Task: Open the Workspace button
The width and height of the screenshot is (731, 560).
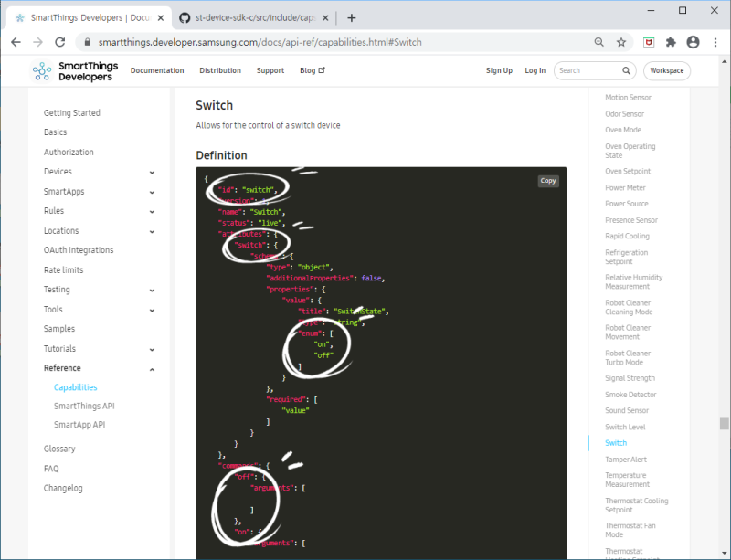Action: point(667,70)
